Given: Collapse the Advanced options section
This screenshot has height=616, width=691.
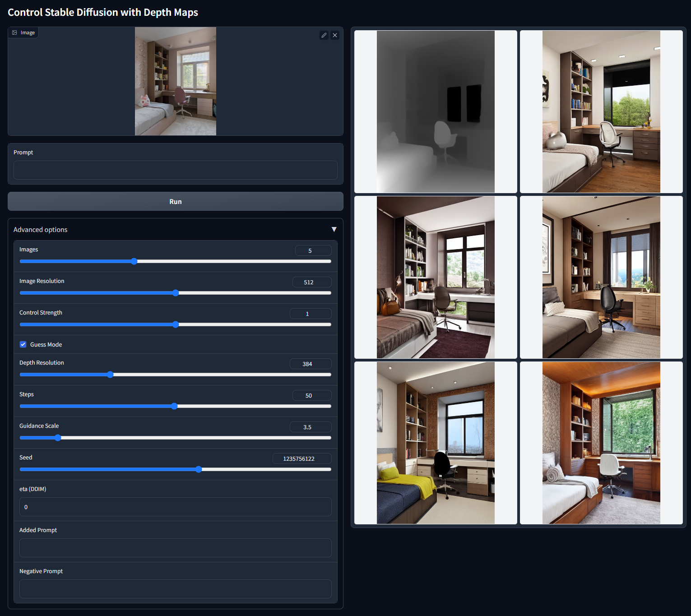Looking at the screenshot, I should click(334, 229).
